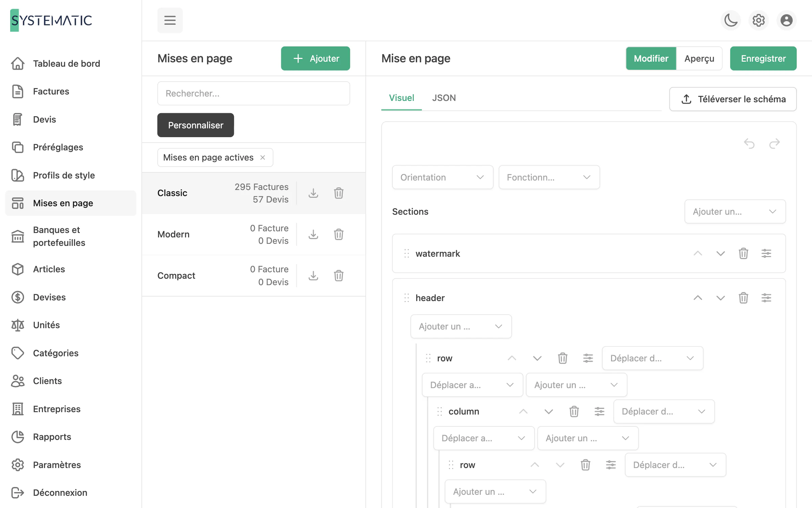The image size is (812, 508).
Task: Open watermark section settings sliders
Action: 766,253
